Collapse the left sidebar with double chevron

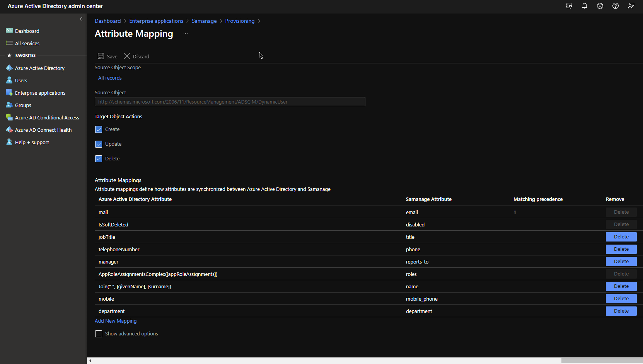click(x=81, y=19)
